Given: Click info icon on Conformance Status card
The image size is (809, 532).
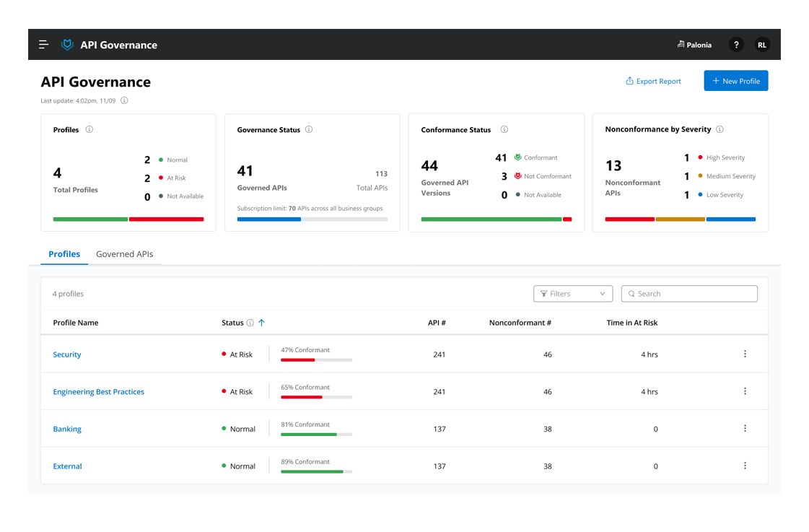Looking at the screenshot, I should 504,129.
